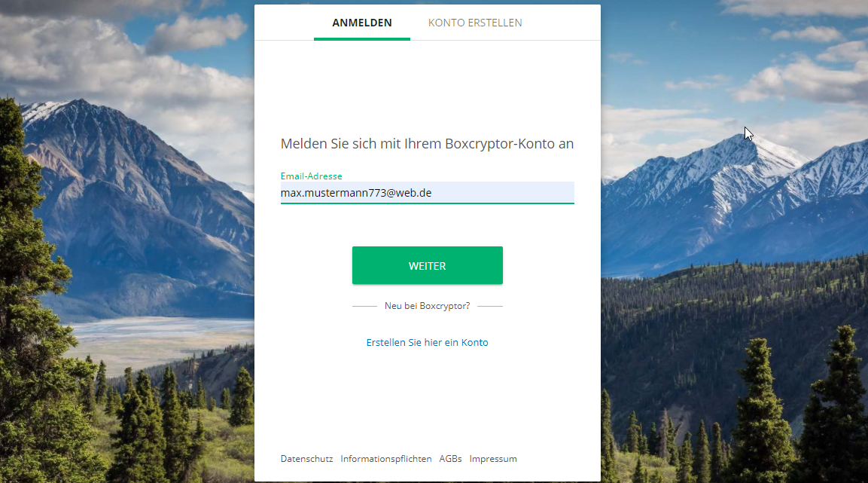Click the entered address max.mustermann773@web.de
The width and height of the screenshot is (868, 483).
(356, 193)
